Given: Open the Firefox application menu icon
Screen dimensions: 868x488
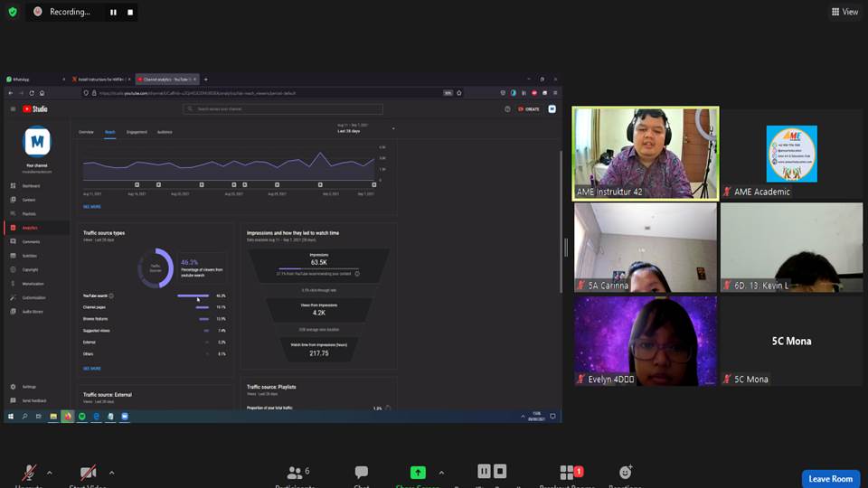Looking at the screenshot, I should click(555, 93).
